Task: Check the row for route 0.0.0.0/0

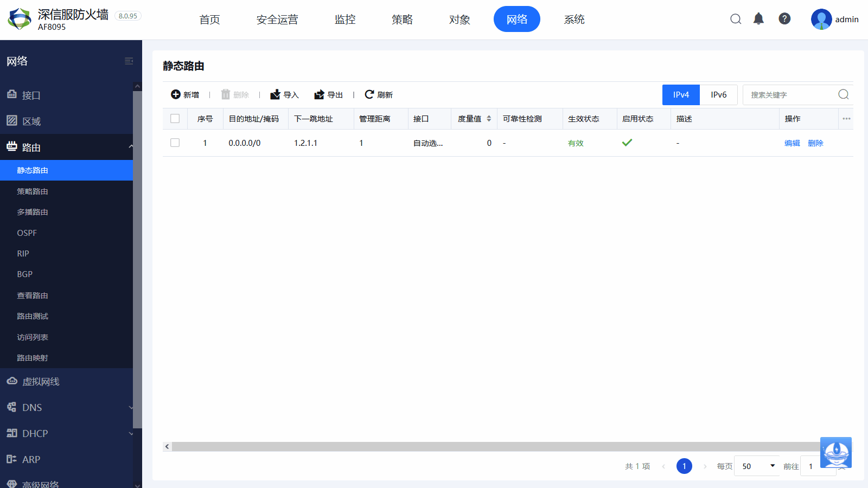Action: [175, 143]
